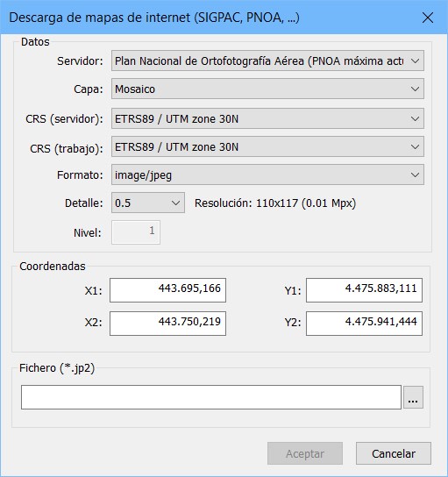
Task: Open the CRS (trabajo) combo box
Action: [267, 147]
